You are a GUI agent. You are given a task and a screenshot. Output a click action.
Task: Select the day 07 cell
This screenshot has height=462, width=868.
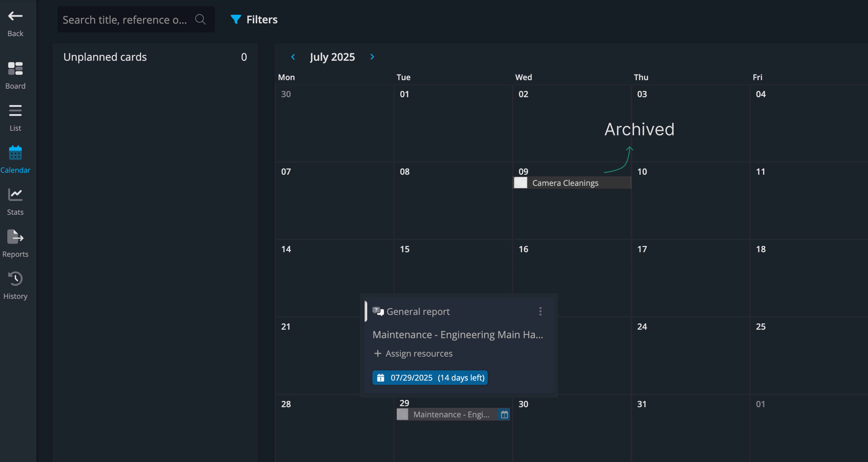pyautogui.click(x=335, y=201)
